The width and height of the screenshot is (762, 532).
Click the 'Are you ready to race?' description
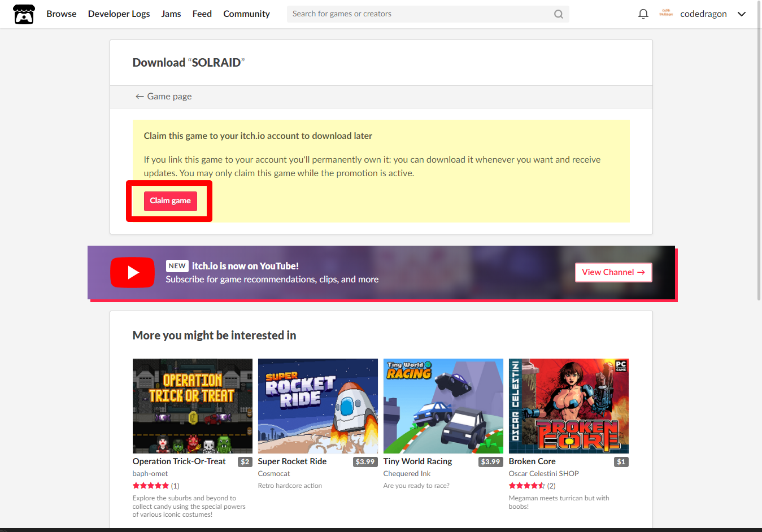click(416, 486)
